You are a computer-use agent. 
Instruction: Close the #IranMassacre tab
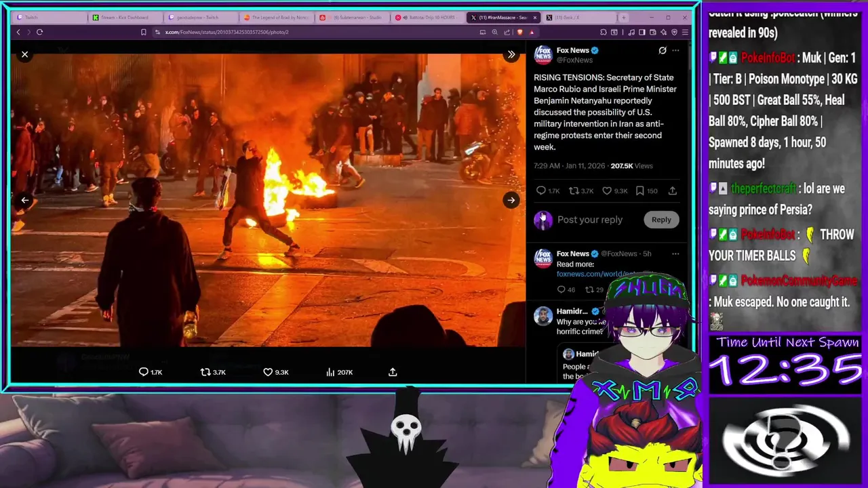[535, 18]
